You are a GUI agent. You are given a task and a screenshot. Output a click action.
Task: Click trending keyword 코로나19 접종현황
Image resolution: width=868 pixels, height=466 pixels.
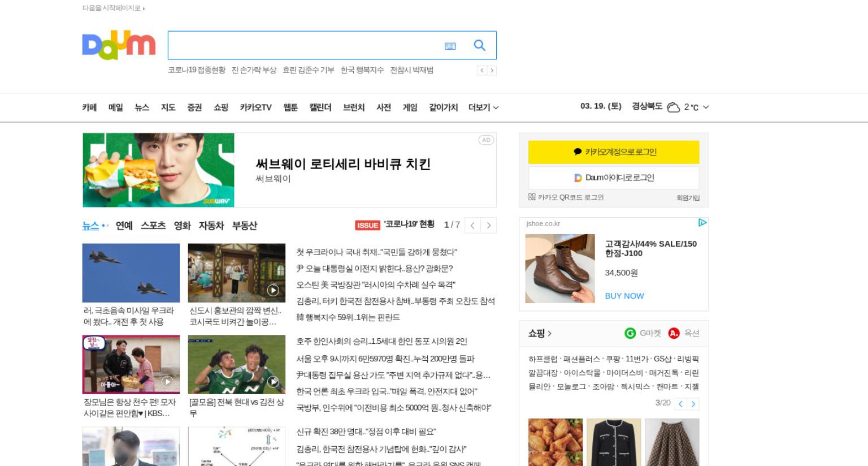pos(197,70)
